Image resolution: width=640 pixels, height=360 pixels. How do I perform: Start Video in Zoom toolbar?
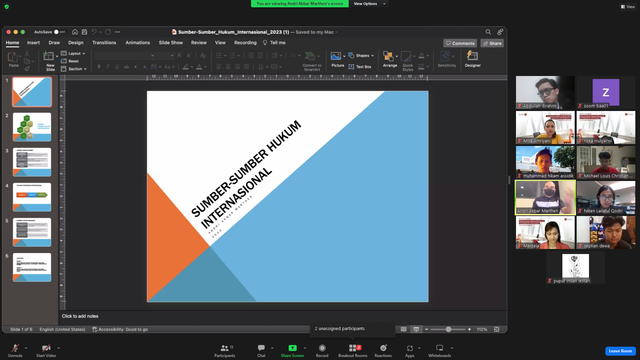coord(46,351)
